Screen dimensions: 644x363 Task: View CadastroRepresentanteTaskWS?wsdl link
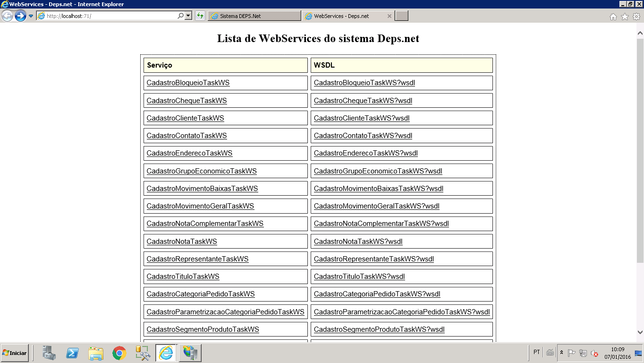point(374,259)
